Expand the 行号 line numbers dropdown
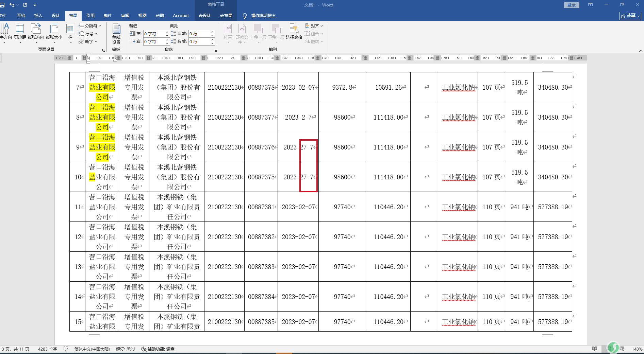The image size is (644, 354). pyautogui.click(x=88, y=34)
